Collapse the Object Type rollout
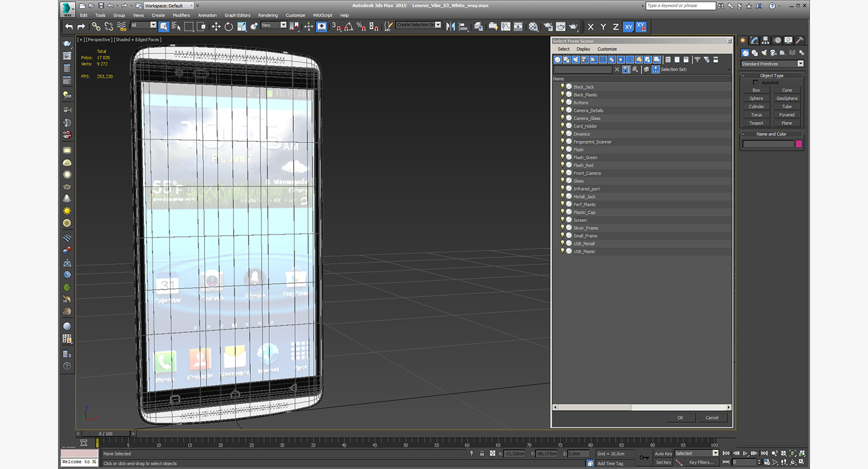The image size is (868, 469). (771, 76)
